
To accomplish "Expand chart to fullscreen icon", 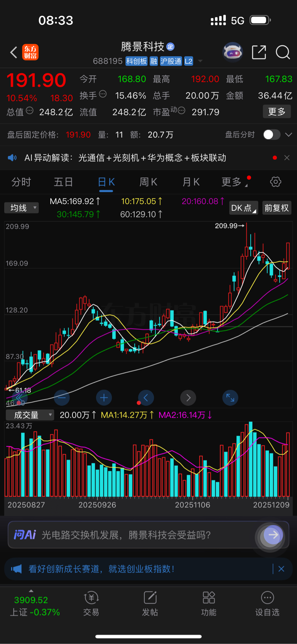I will [x=230, y=398].
